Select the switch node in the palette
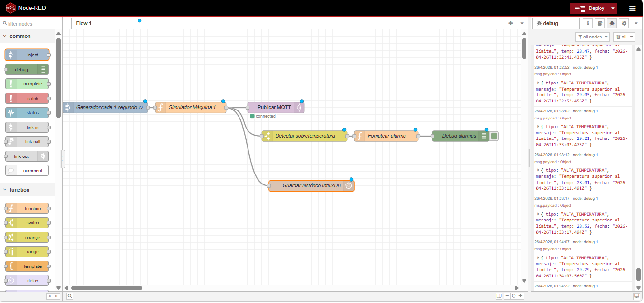Screen dimensions: 644x303 (27, 223)
